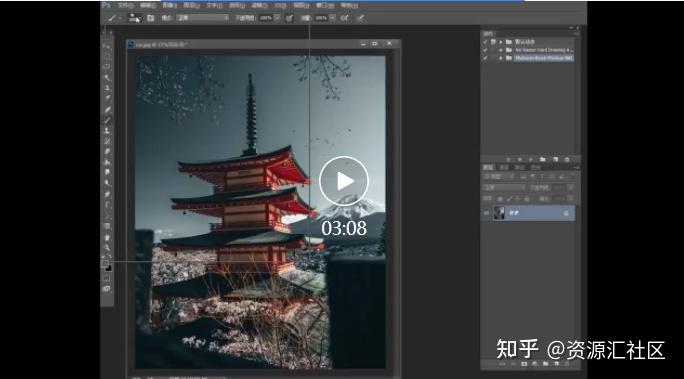
Task: Switch to the 路径 tab
Action: pyautogui.click(x=520, y=167)
